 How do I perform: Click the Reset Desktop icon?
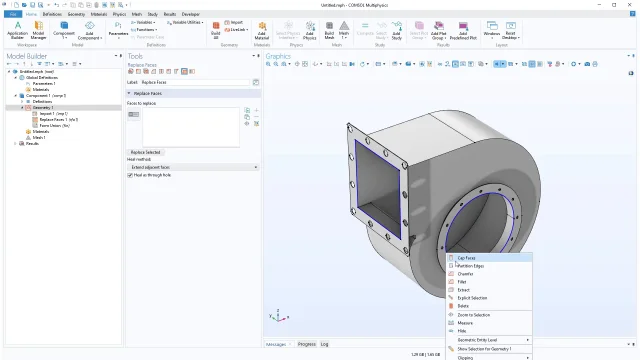(x=510, y=31)
